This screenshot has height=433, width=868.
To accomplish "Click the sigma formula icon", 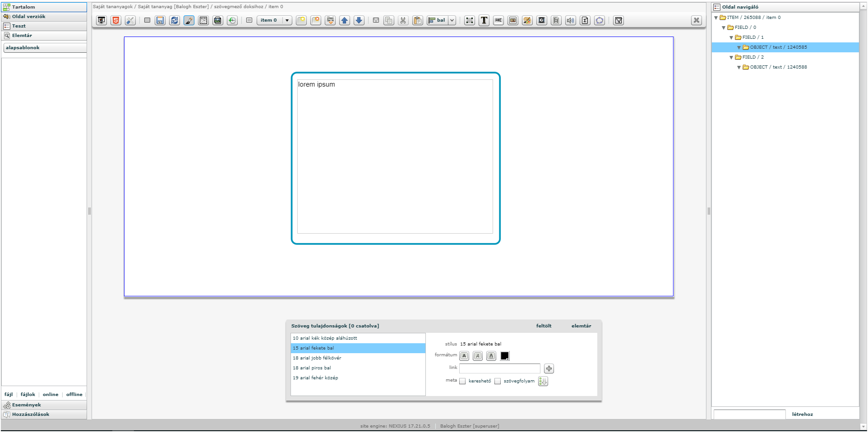I will click(585, 20).
